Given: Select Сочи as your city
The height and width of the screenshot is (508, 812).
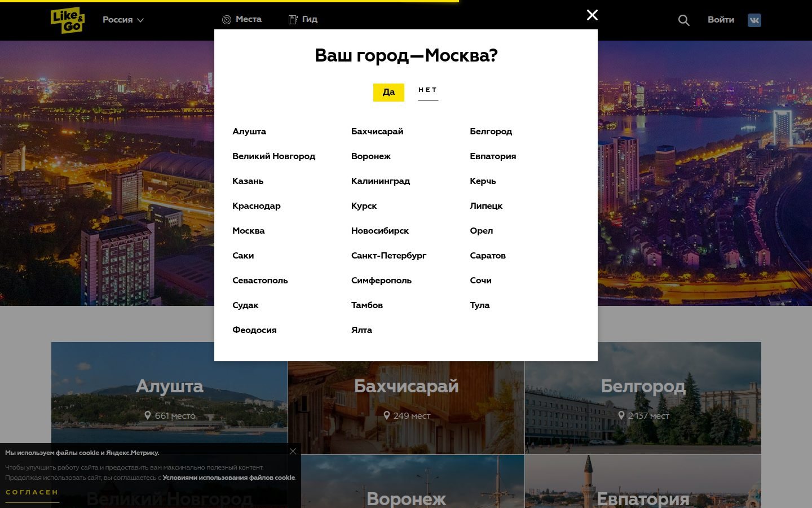Looking at the screenshot, I should pyautogui.click(x=481, y=281).
